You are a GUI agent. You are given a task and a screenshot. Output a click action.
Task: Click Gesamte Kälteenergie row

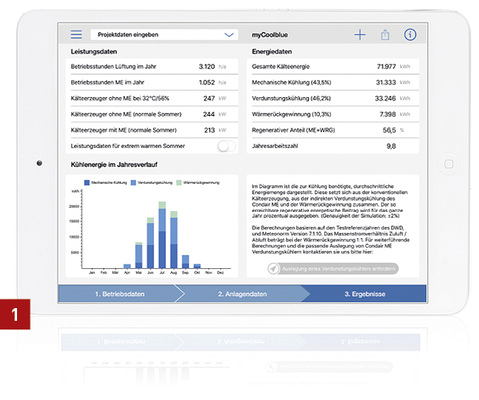pos(333,66)
